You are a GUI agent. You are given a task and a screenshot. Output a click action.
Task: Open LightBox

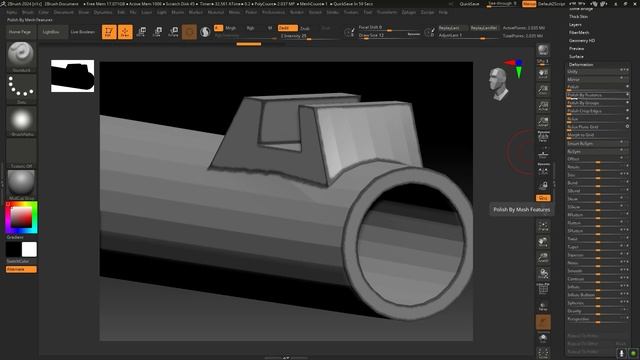[51, 32]
